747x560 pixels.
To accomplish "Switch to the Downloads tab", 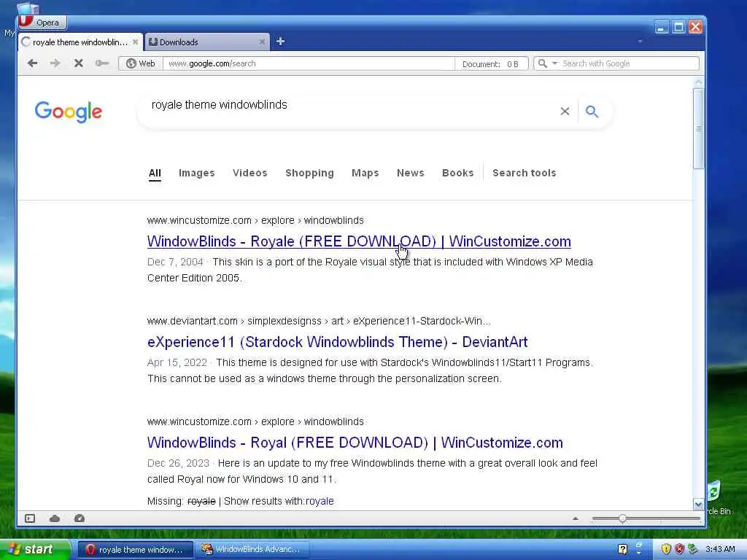I will click(206, 42).
